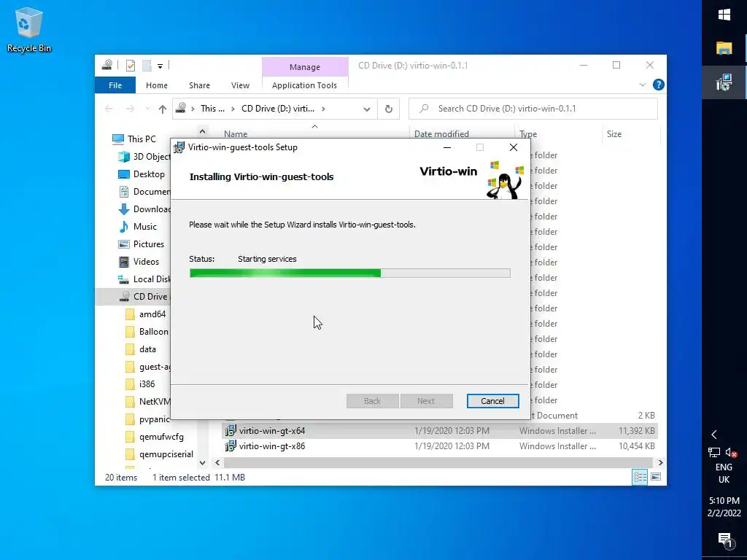This screenshot has height=560, width=747.
Task: Click the Manage contextual tab
Action: tap(305, 67)
